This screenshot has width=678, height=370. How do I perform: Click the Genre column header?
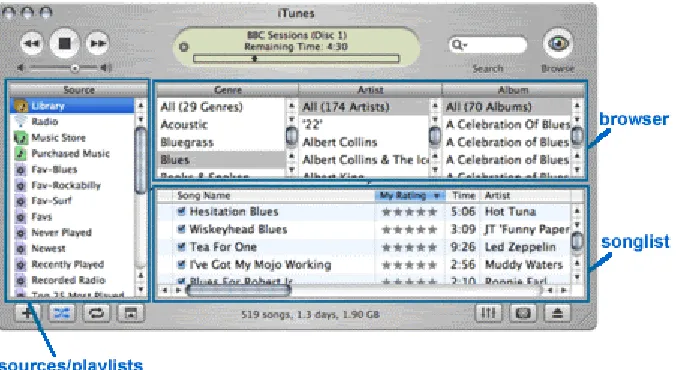pos(227,90)
